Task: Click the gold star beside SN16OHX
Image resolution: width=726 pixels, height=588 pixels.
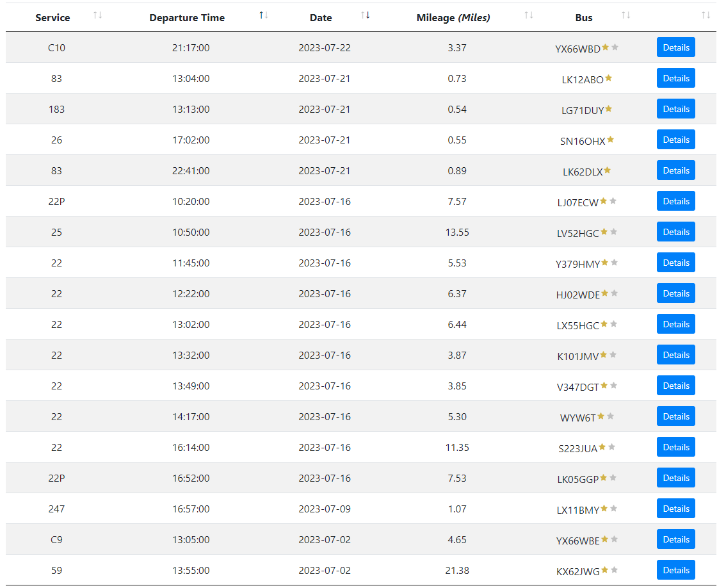Action: click(x=611, y=140)
